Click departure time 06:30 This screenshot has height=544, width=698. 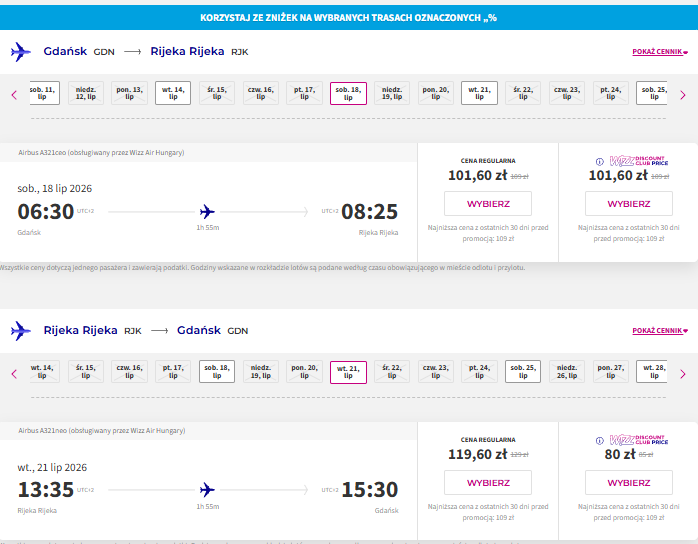click(45, 211)
